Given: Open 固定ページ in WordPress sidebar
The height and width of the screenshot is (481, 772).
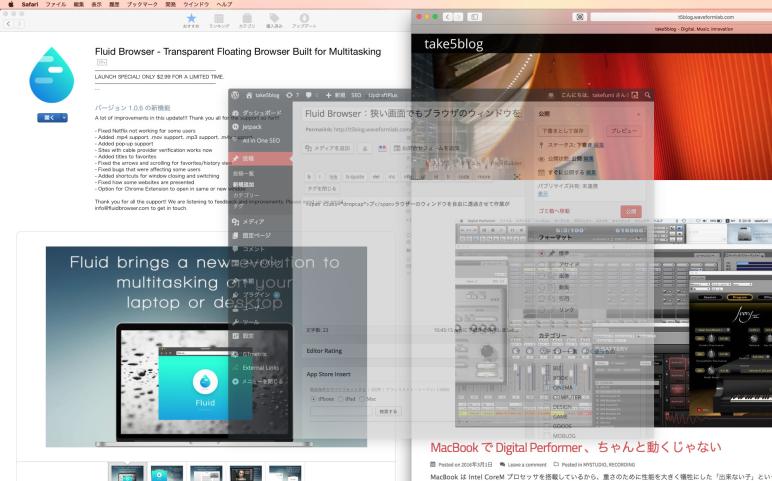Looking at the screenshot, I should pyautogui.click(x=251, y=236).
